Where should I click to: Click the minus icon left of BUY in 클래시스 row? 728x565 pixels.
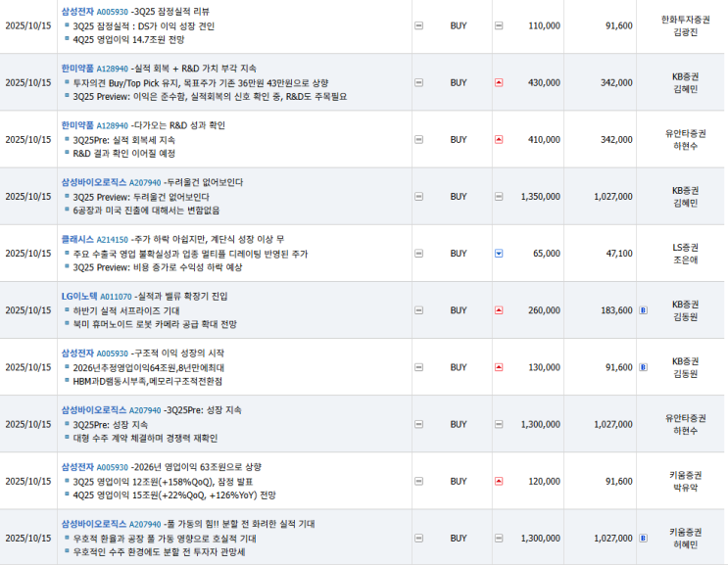coord(419,253)
